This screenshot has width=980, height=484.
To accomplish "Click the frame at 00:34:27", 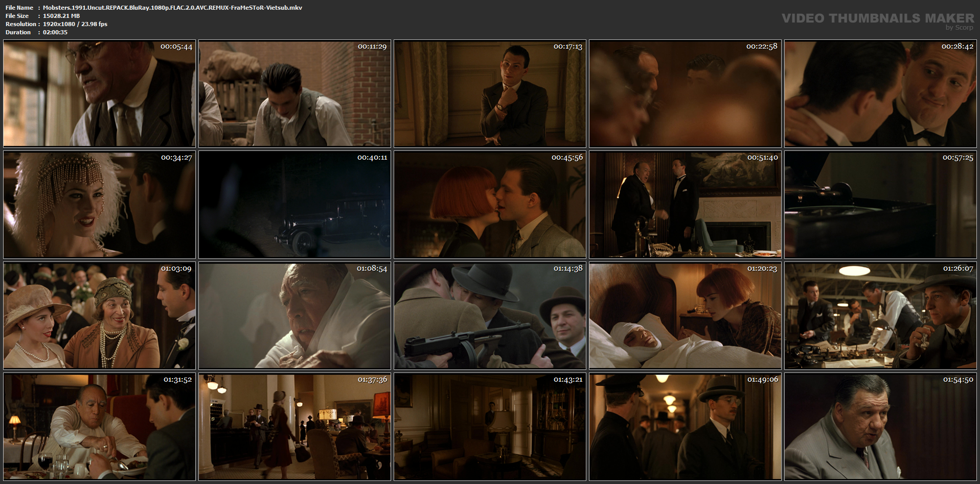I will point(99,205).
